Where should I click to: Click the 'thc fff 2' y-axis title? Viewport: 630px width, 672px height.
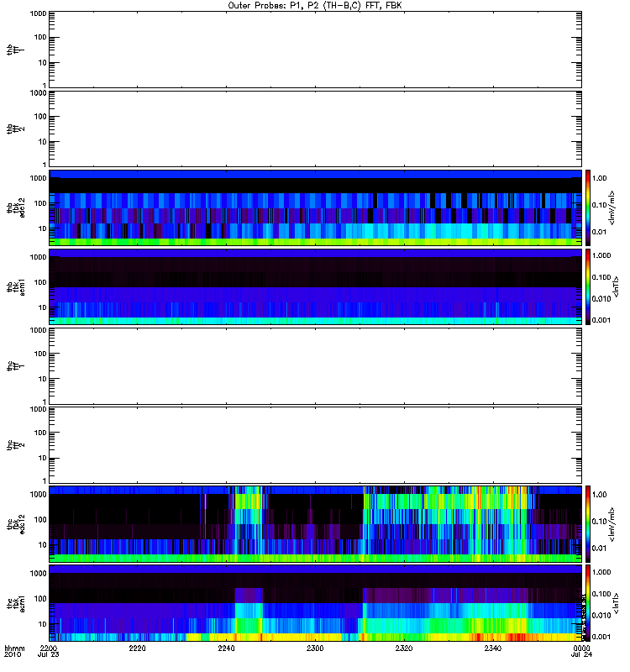(15, 445)
